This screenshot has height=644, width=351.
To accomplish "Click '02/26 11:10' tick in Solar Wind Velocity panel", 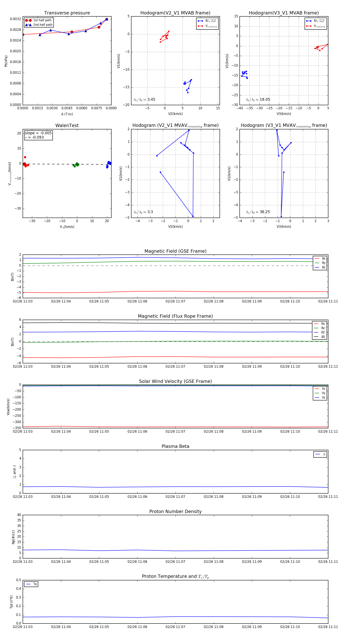I will tap(290, 431).
